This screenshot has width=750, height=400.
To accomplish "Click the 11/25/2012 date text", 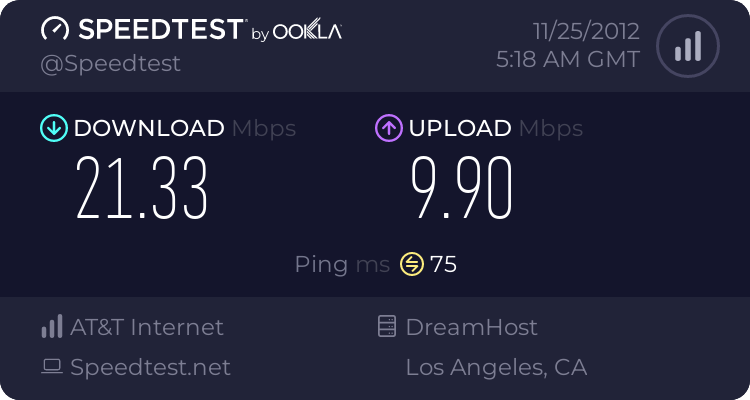I will pyautogui.click(x=586, y=32).
